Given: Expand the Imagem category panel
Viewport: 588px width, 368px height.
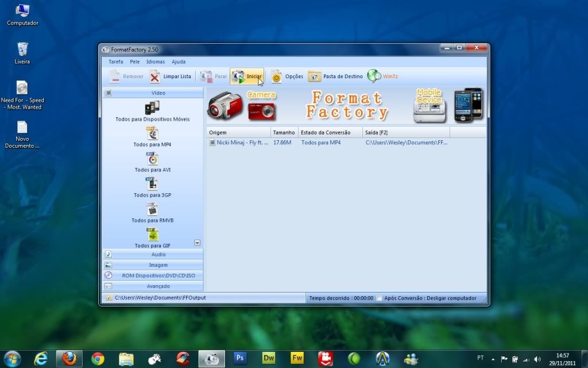Looking at the screenshot, I should pyautogui.click(x=153, y=265).
